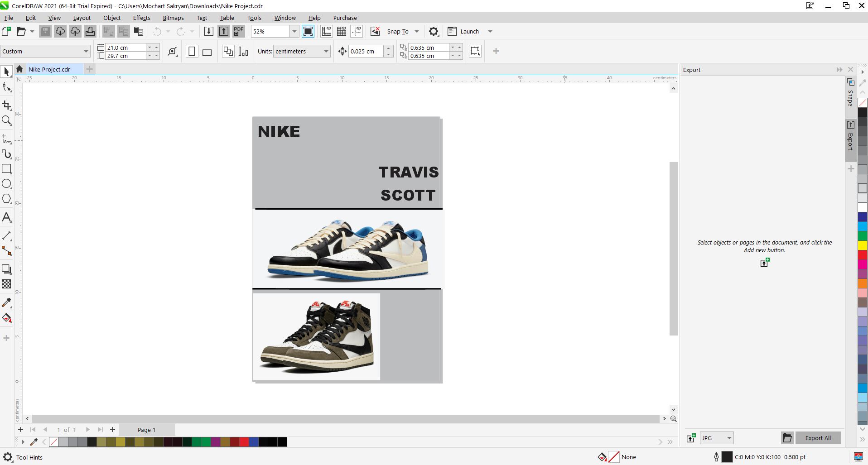Toggle show rulers

[326, 31]
